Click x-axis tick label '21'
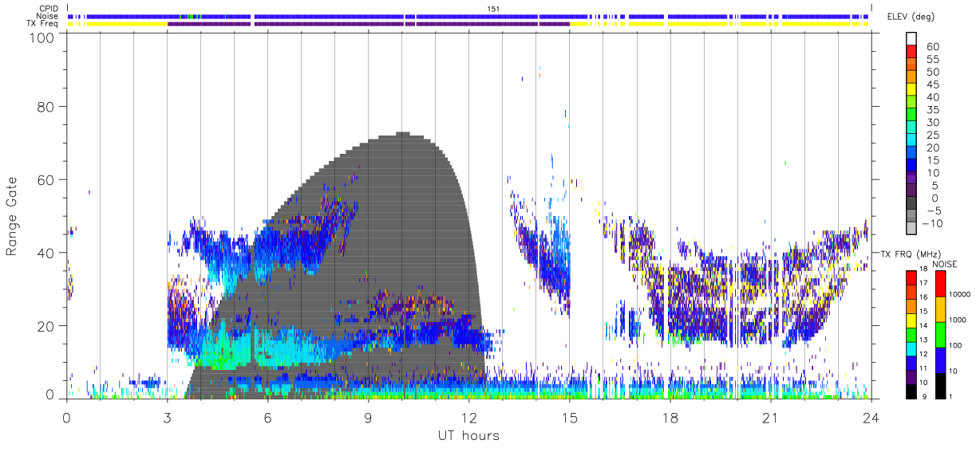Viewport: 980px width, 452px height. point(770,418)
